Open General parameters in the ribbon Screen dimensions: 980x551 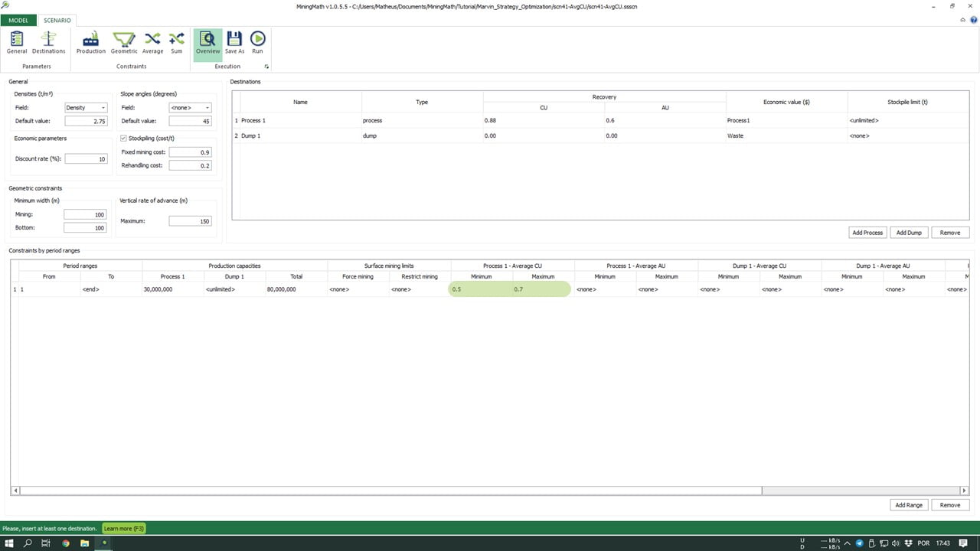[17, 43]
